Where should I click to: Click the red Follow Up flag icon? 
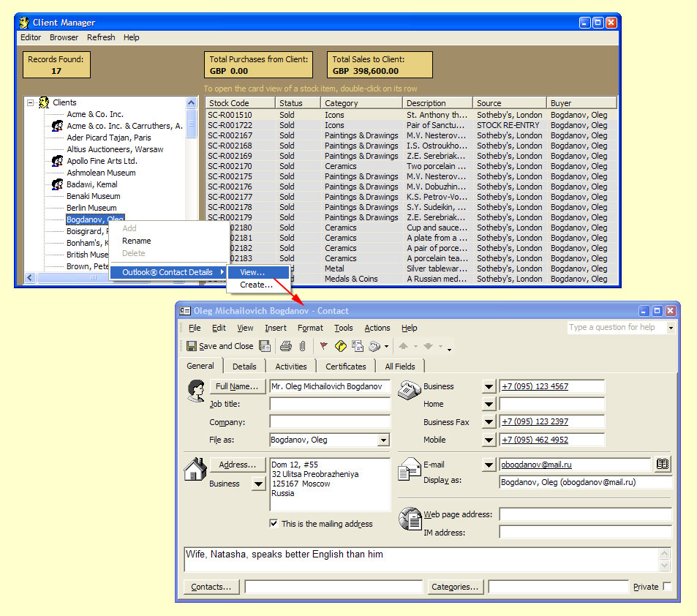(x=323, y=346)
